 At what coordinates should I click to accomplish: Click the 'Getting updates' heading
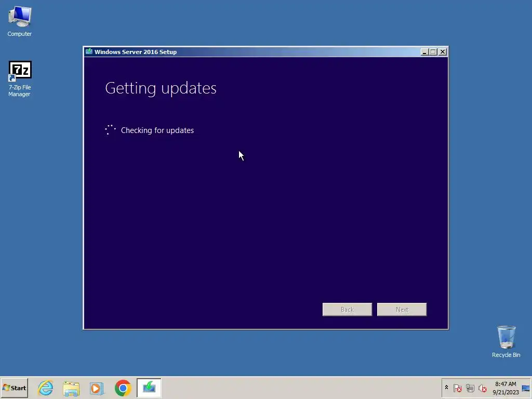pyautogui.click(x=161, y=88)
